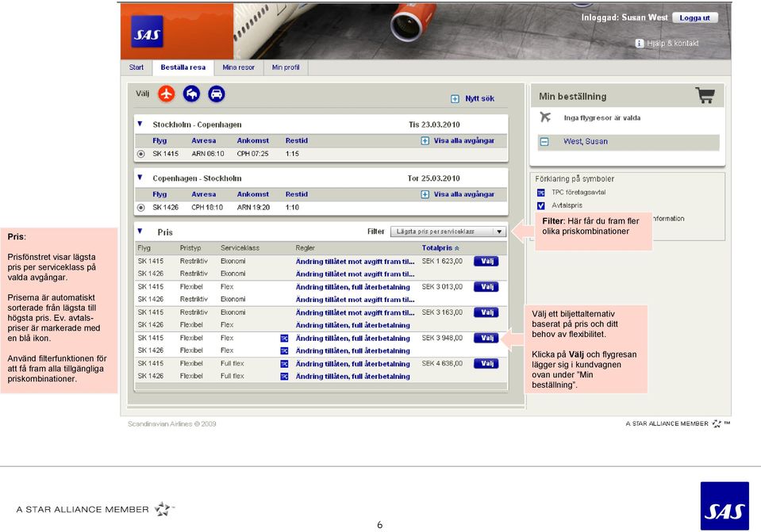Viewport: 761px width, 532px height.
Task: Click the grey airplane icon in Min beställning
Action: [545, 117]
